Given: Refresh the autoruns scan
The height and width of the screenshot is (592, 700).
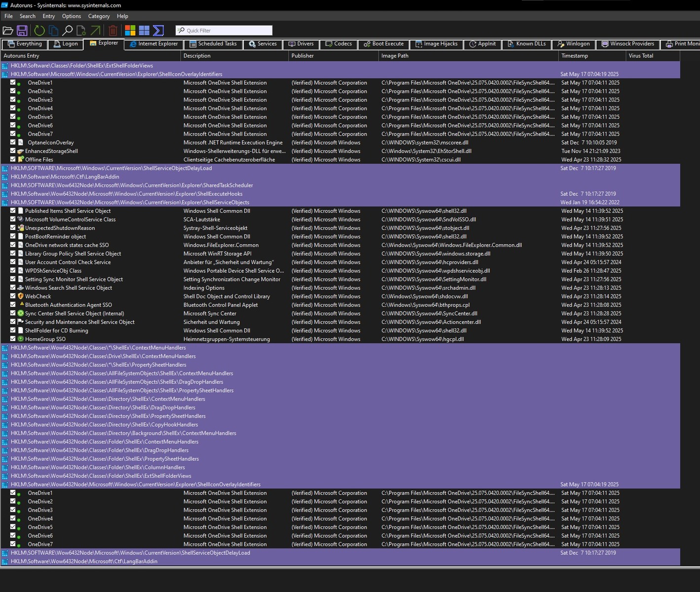Looking at the screenshot, I should tap(39, 31).
